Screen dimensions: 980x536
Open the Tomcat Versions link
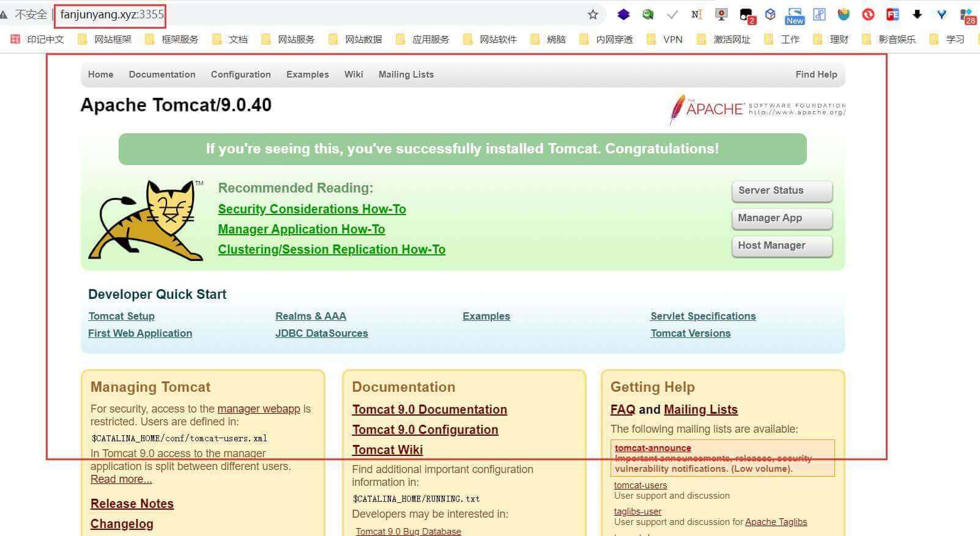[691, 333]
